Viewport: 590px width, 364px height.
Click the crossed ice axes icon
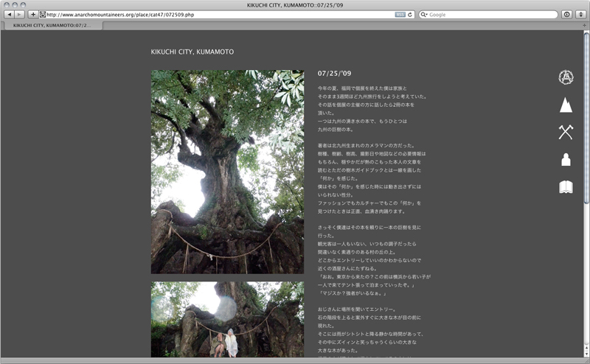(566, 132)
